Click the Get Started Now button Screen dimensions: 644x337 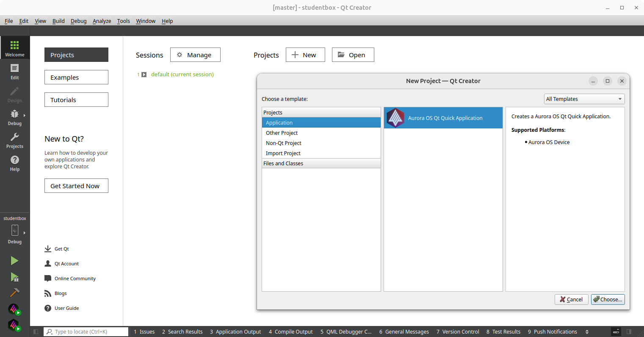76,186
